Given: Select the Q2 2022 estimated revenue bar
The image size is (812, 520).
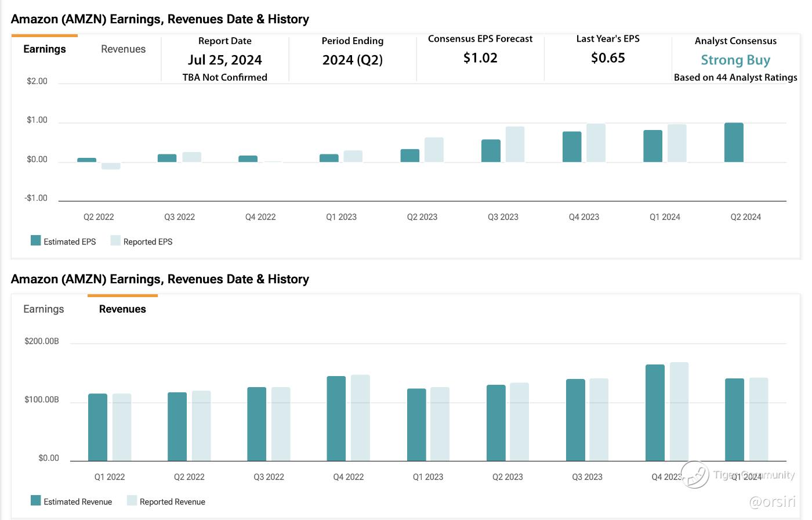Looking at the screenshot, I should point(177,427).
